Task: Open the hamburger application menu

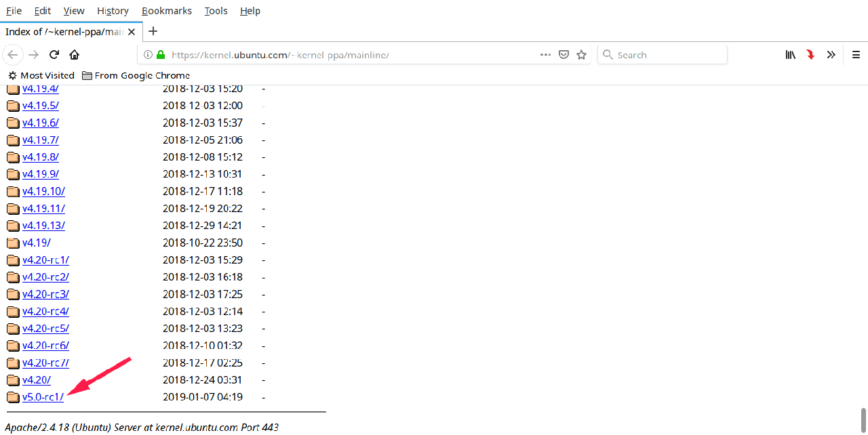Action: pos(856,55)
